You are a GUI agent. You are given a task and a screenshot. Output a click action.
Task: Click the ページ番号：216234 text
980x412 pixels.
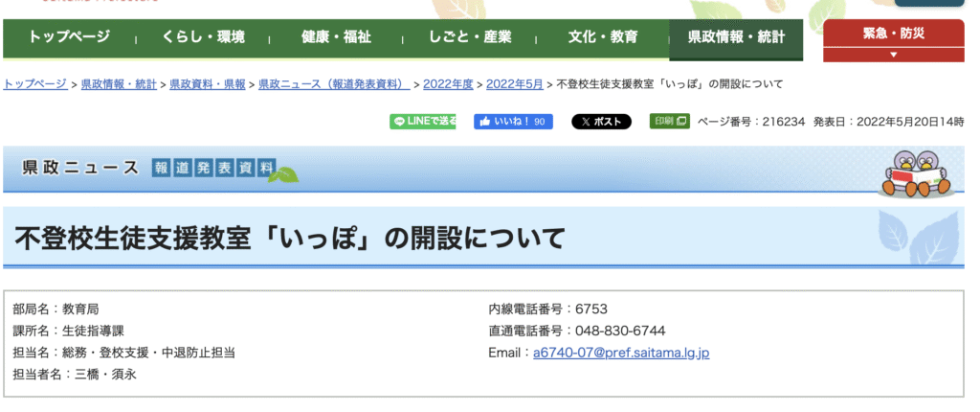pos(750,122)
